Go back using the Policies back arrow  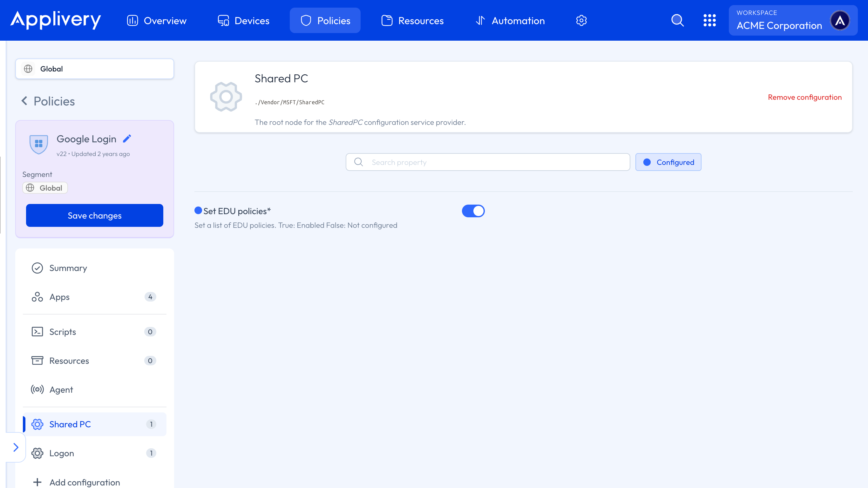(x=24, y=101)
